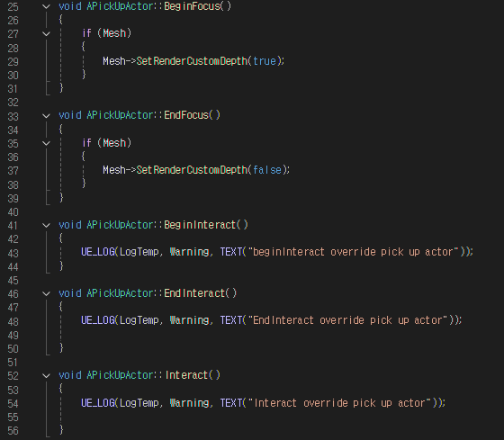Click line number 29 in the gutter
This screenshot has height=440, width=504.
coord(13,61)
